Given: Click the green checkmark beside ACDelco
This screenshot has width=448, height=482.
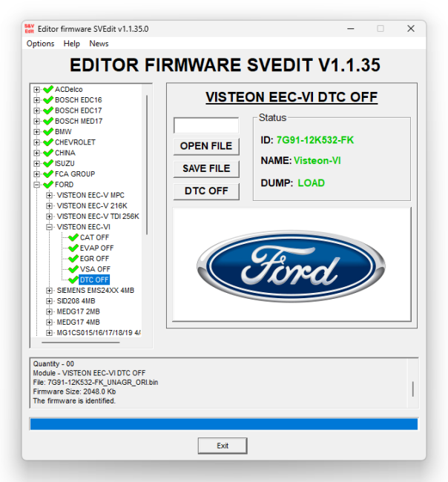Looking at the screenshot, I should point(48,90).
